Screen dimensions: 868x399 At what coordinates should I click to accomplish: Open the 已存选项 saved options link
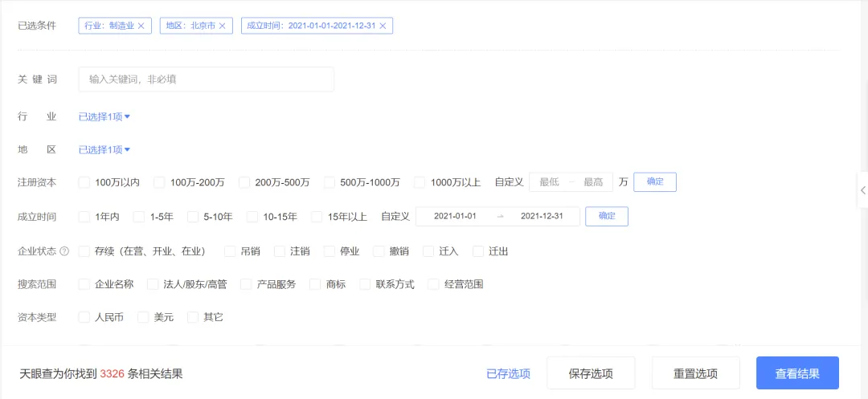click(x=508, y=373)
